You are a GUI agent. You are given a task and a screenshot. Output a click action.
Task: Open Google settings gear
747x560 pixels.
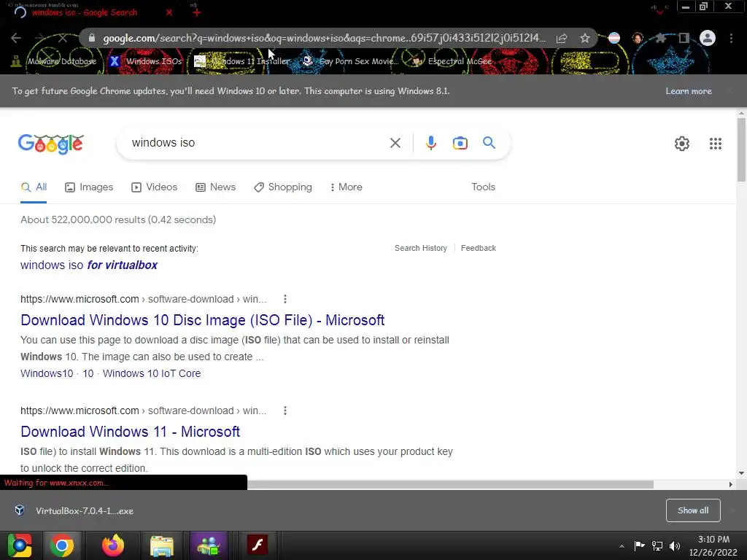[682, 144]
